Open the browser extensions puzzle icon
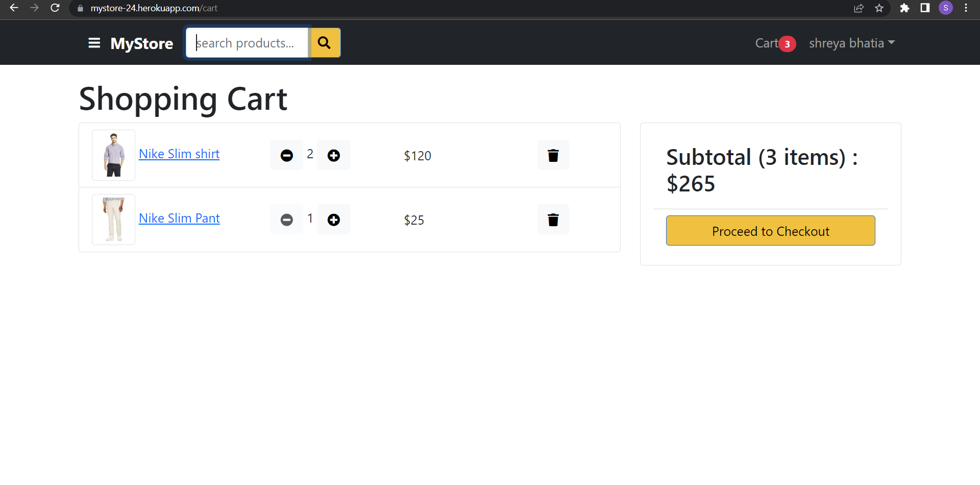Screen dimensions: 980x485 (x=904, y=8)
